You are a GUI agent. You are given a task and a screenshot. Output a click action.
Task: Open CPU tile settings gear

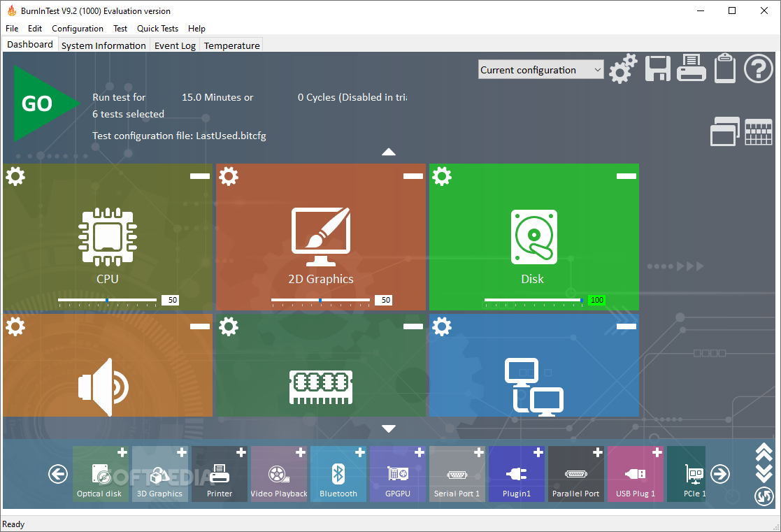15,176
